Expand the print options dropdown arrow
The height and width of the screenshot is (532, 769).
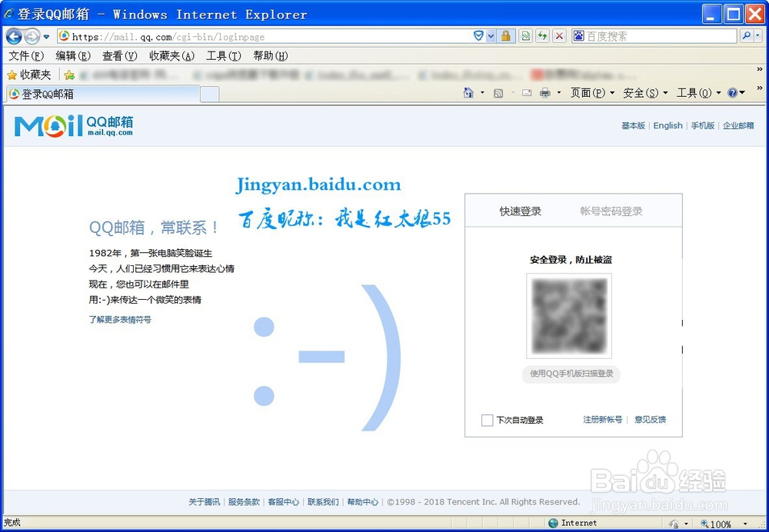558,93
